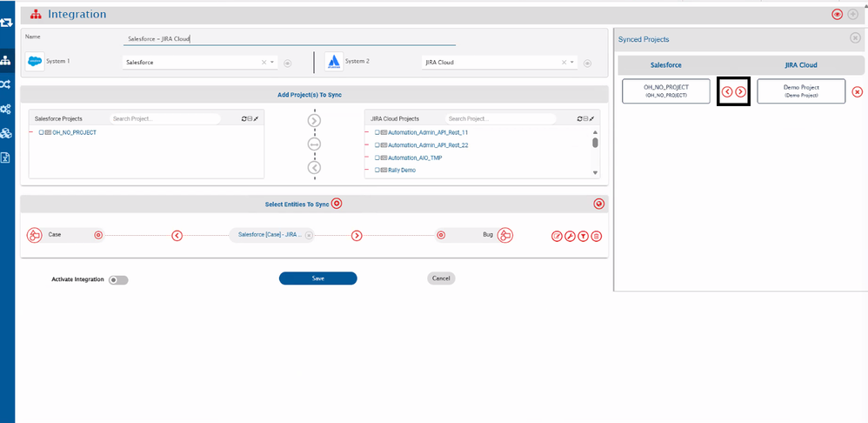Check the Automation_AIO_TMP checkbox
Image resolution: width=868 pixels, height=423 pixels.
(x=377, y=158)
